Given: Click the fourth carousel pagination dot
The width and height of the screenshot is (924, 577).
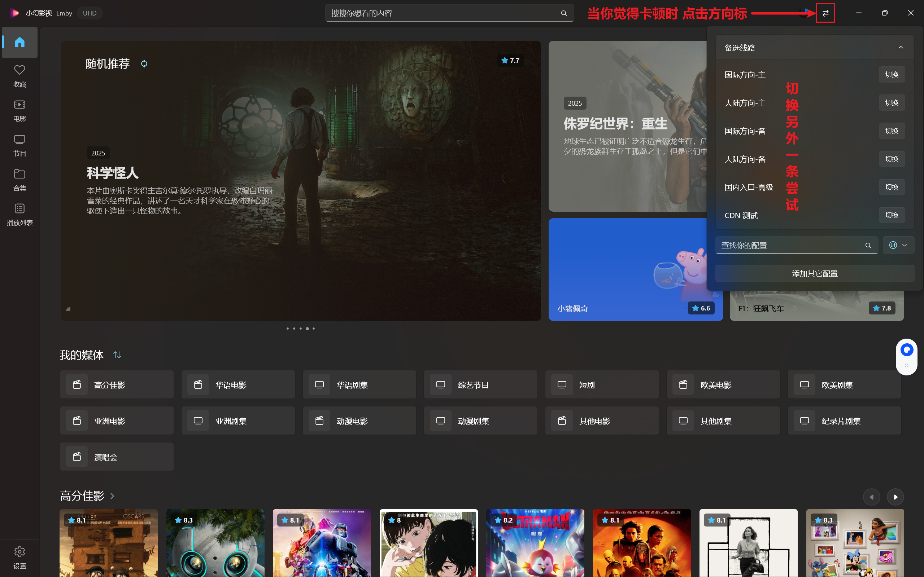Looking at the screenshot, I should click(307, 329).
